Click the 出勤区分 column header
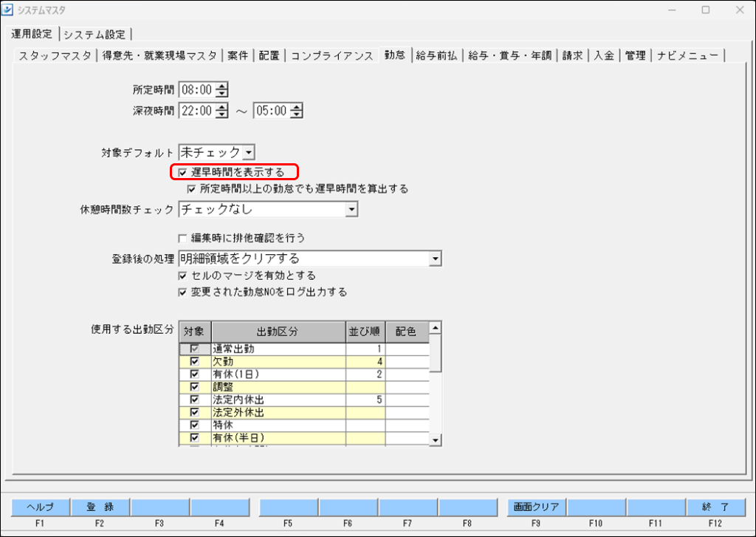The height and width of the screenshot is (537, 756). [278, 332]
